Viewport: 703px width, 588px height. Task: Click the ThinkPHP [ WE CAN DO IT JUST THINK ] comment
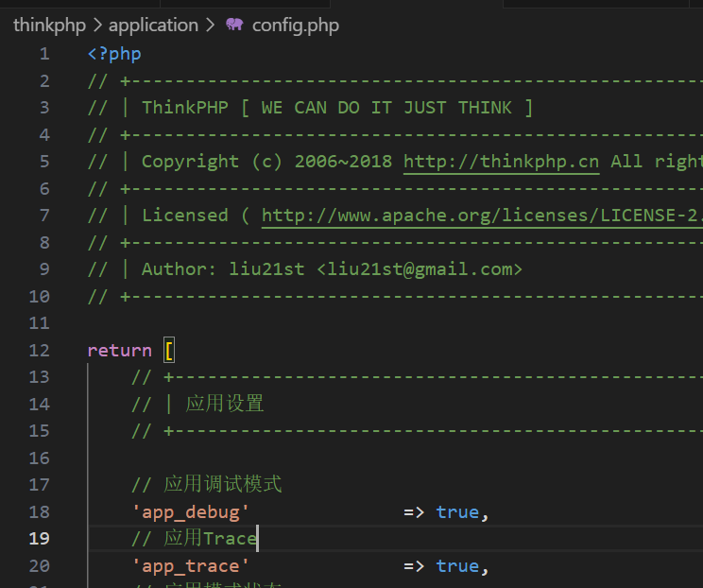(337, 108)
